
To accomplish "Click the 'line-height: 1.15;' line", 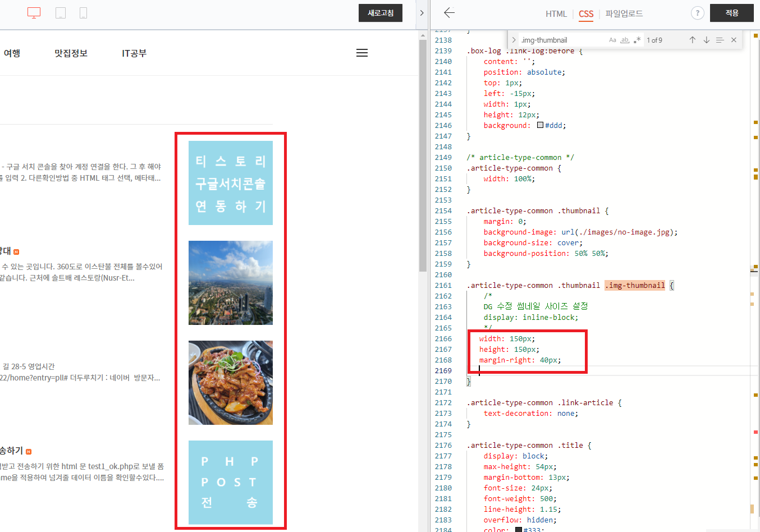I will coord(523,510).
